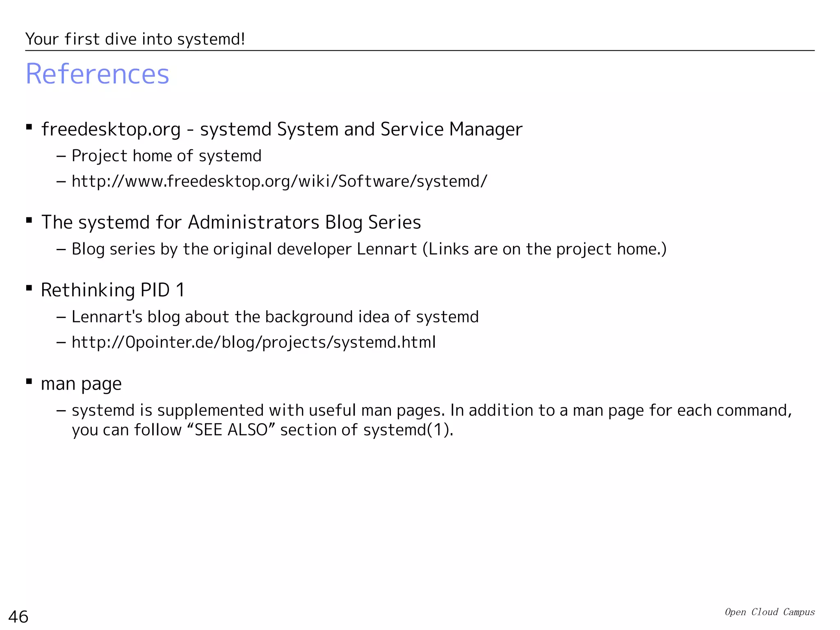Click the 'Project home of systemd' line
Screen dimensions: 840x630
[x=167, y=156]
